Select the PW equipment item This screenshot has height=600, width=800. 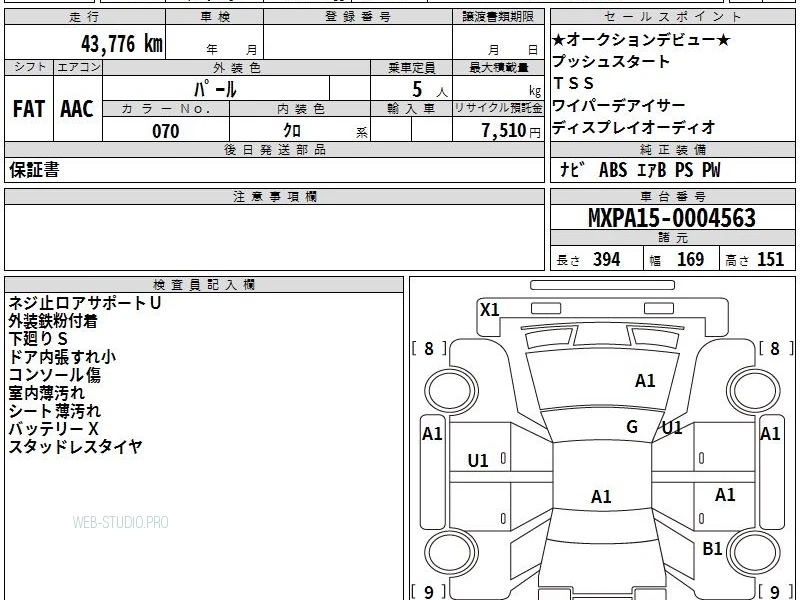pyautogui.click(x=711, y=170)
